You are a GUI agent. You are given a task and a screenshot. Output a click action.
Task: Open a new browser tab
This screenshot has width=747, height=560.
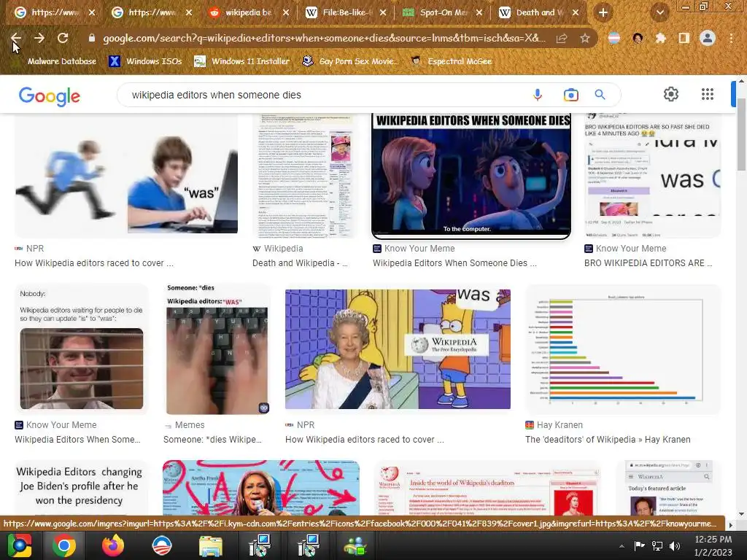point(603,13)
